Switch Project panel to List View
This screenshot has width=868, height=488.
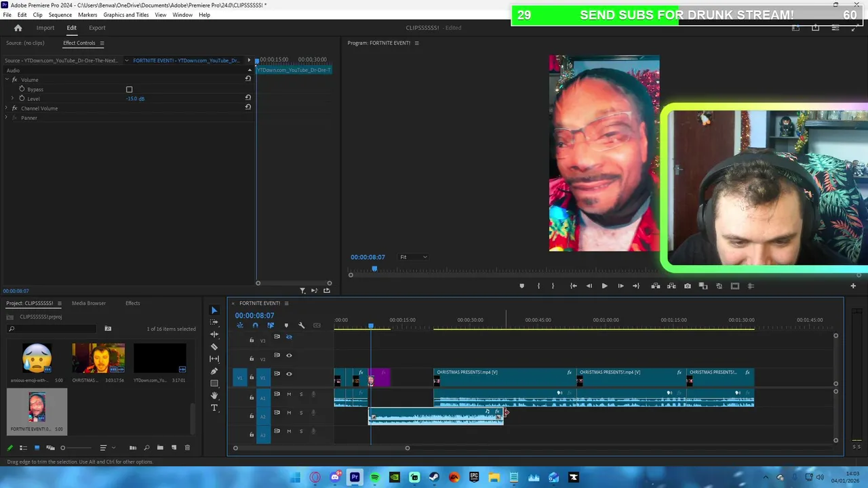pos(23,447)
